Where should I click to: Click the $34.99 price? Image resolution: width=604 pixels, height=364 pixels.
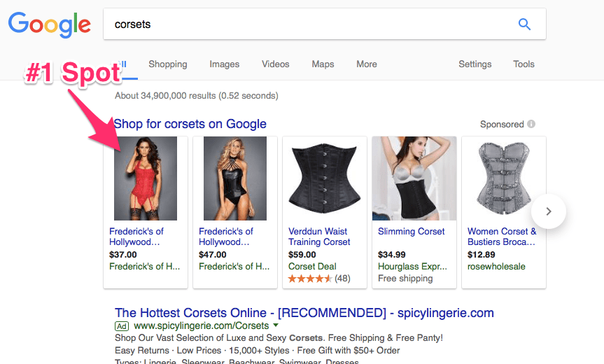[x=392, y=255]
